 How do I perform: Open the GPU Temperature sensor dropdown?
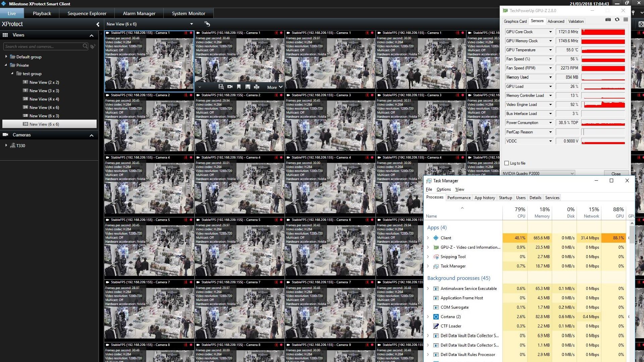coord(550,50)
